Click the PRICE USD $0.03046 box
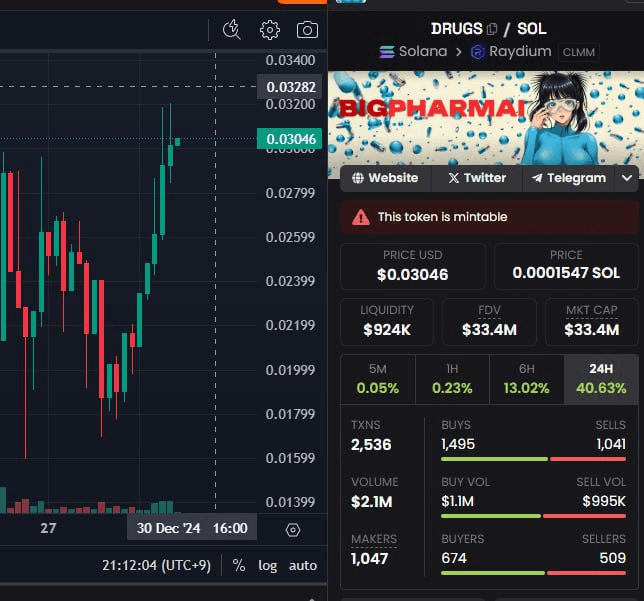 413,267
